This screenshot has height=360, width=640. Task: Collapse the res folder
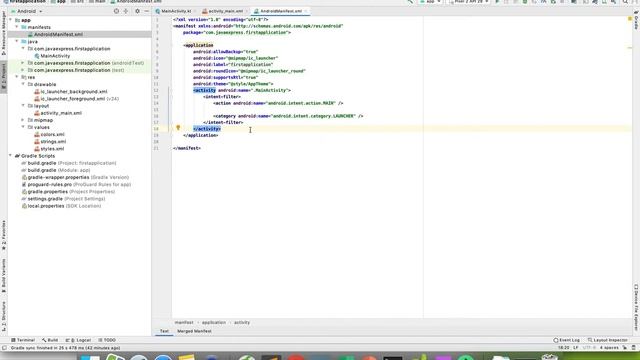17,77
